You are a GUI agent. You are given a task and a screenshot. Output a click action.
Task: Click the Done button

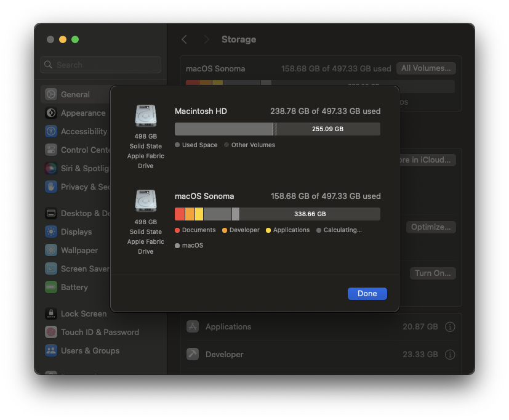click(367, 293)
